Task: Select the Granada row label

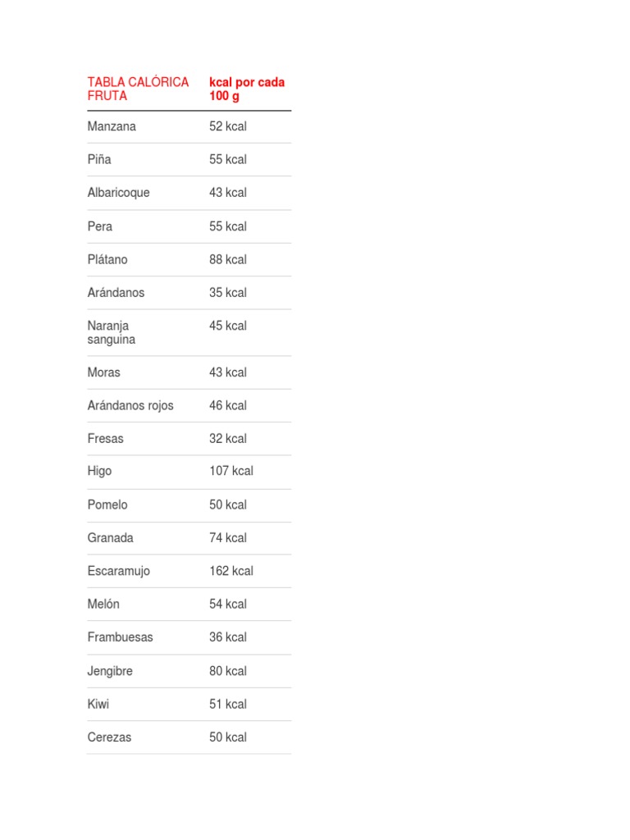Action: tap(110, 538)
